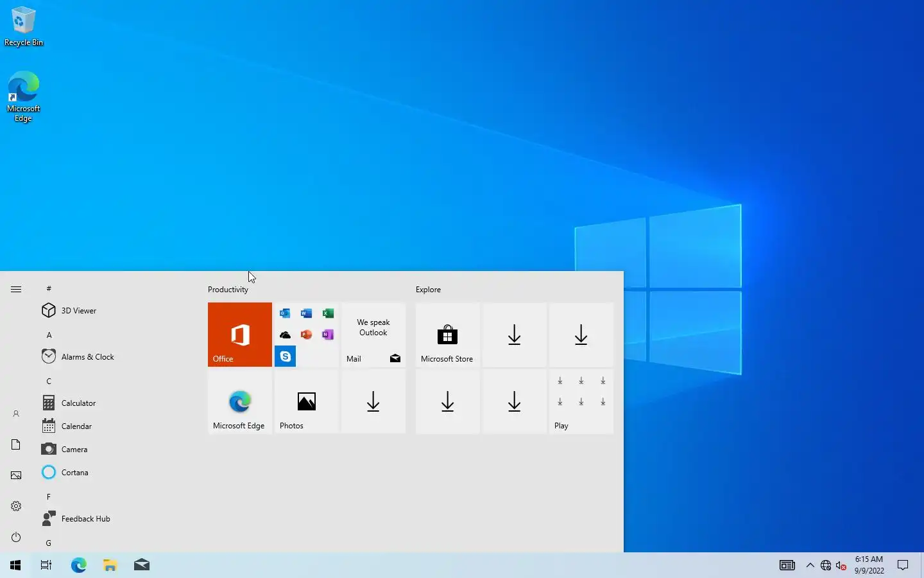
Task: Open the Office tile
Action: tap(240, 335)
